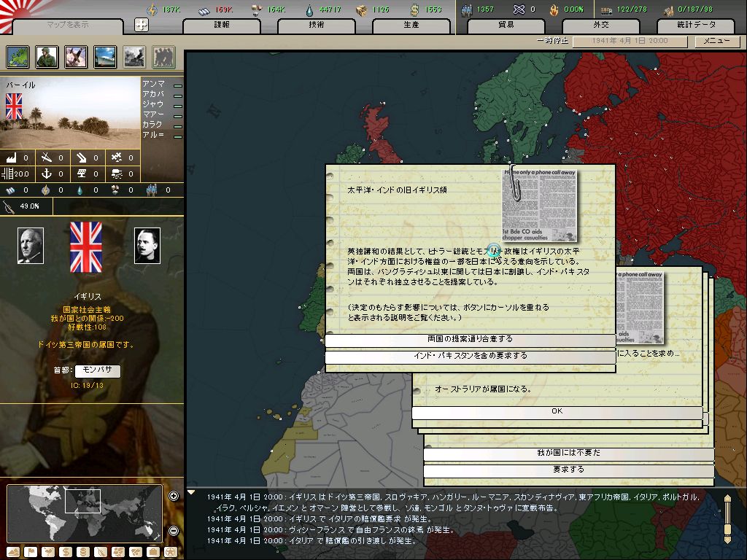Screen dimensions: 747x560
Task: Select the briefcase map mode icon
Action: tap(153, 552)
